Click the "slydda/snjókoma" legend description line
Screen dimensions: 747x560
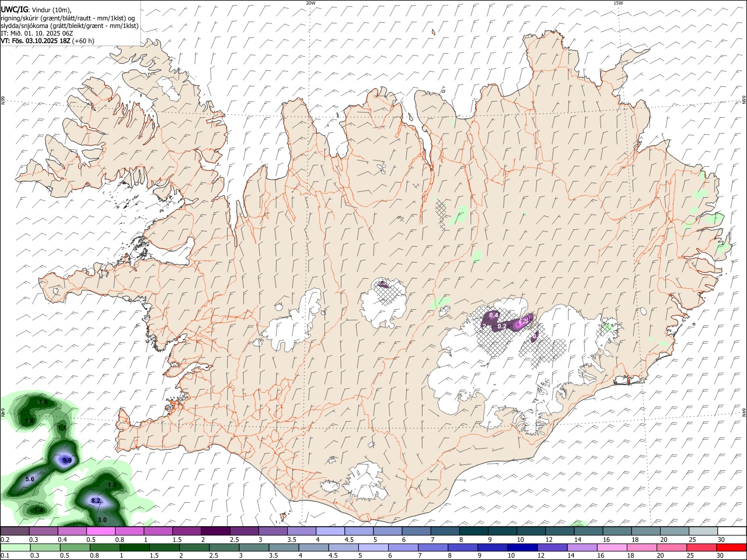click(69, 26)
